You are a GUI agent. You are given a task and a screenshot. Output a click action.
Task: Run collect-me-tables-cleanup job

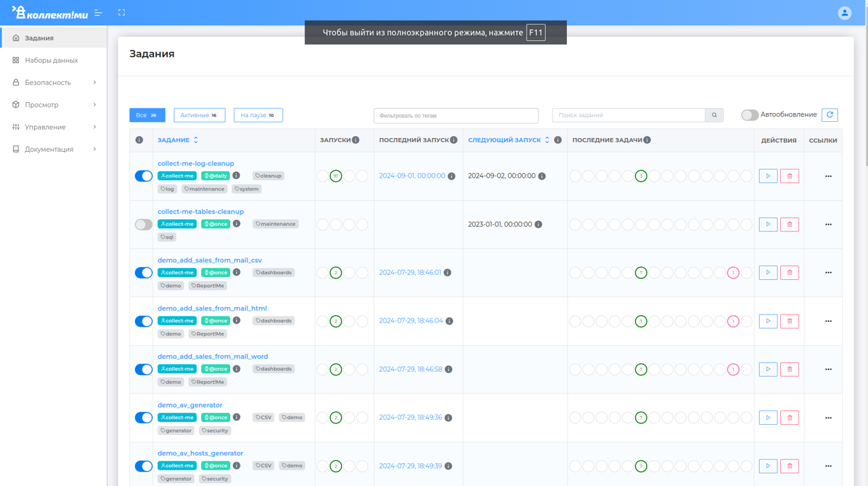(768, 225)
